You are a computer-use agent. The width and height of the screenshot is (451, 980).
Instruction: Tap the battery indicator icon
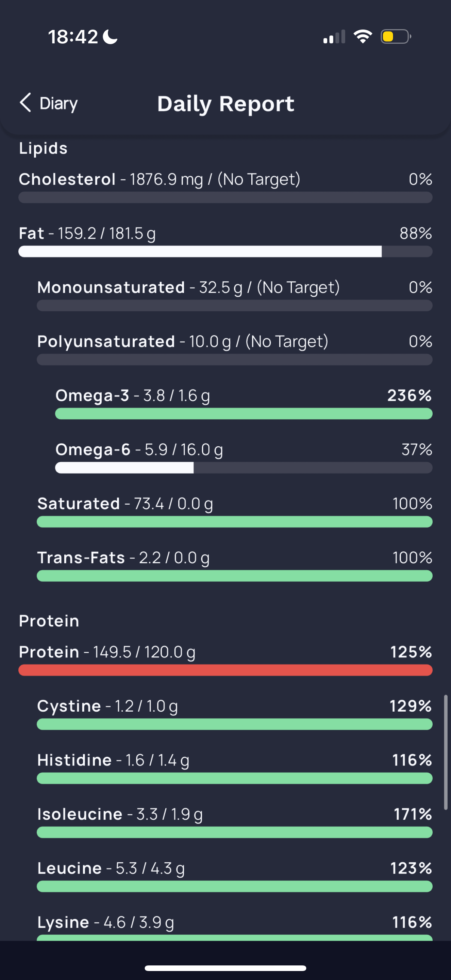[x=396, y=37]
